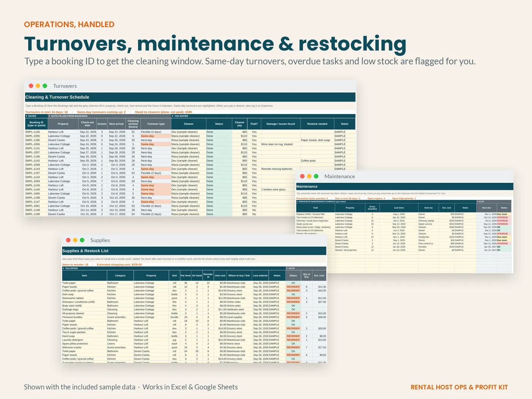Select the 'Damage / issues found' column header
The width and height of the screenshot is (532, 399).
281,124
